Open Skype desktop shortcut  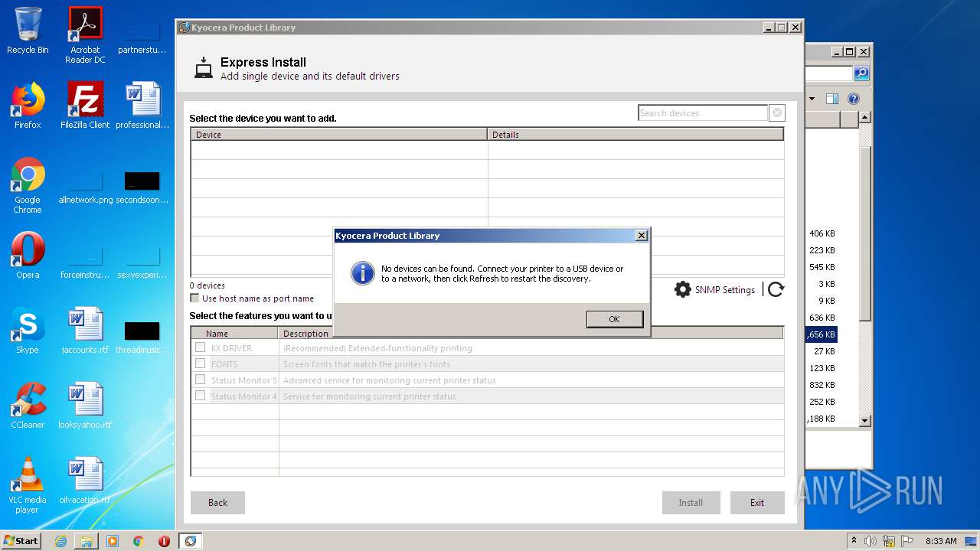coord(28,331)
